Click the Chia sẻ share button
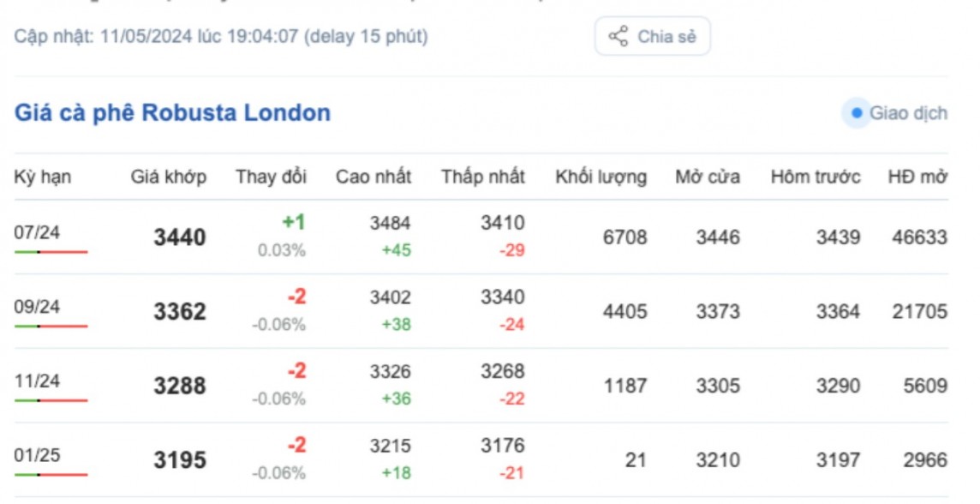Image resolution: width=980 pixels, height=504 pixels. point(652,37)
